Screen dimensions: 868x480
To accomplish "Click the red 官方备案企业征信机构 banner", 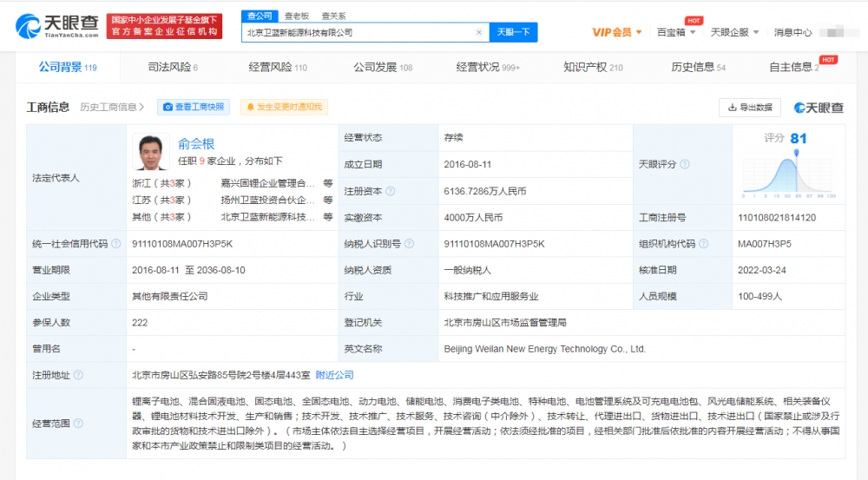I will (164, 26).
